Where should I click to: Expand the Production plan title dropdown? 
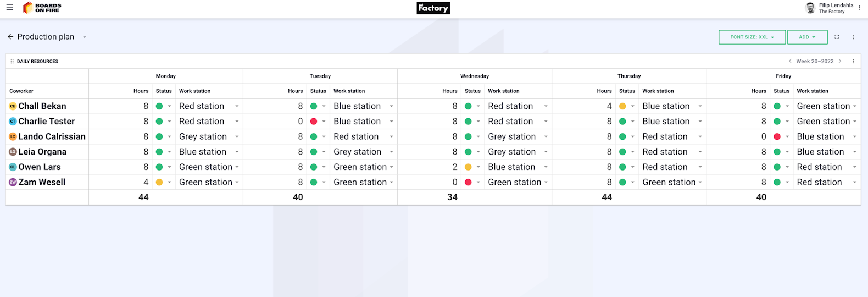click(x=85, y=37)
